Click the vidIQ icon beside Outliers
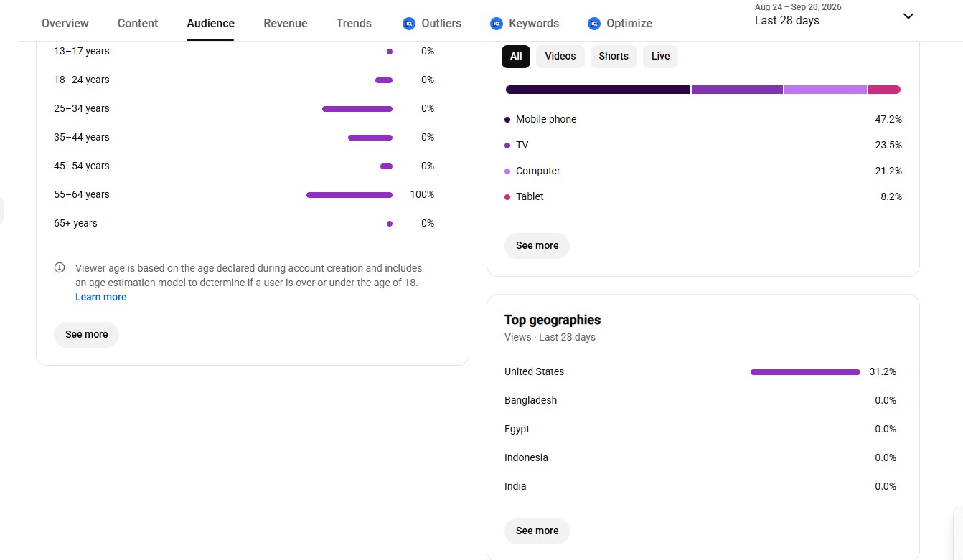The height and width of the screenshot is (560, 963). [409, 24]
